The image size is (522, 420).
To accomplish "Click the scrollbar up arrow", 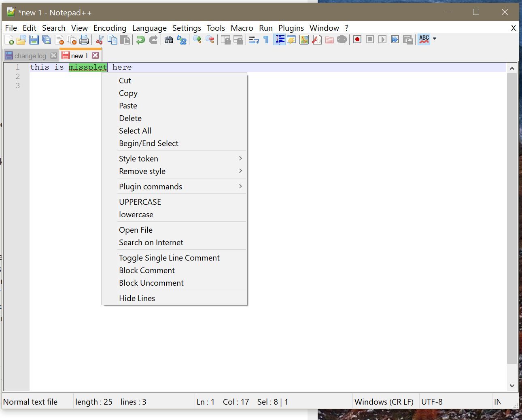I will [x=512, y=68].
